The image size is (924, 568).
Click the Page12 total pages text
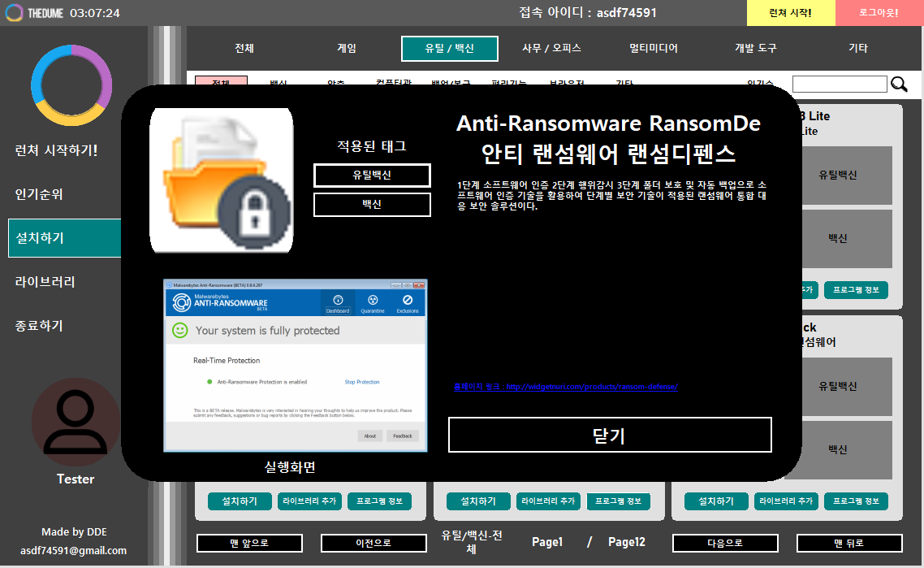click(626, 542)
